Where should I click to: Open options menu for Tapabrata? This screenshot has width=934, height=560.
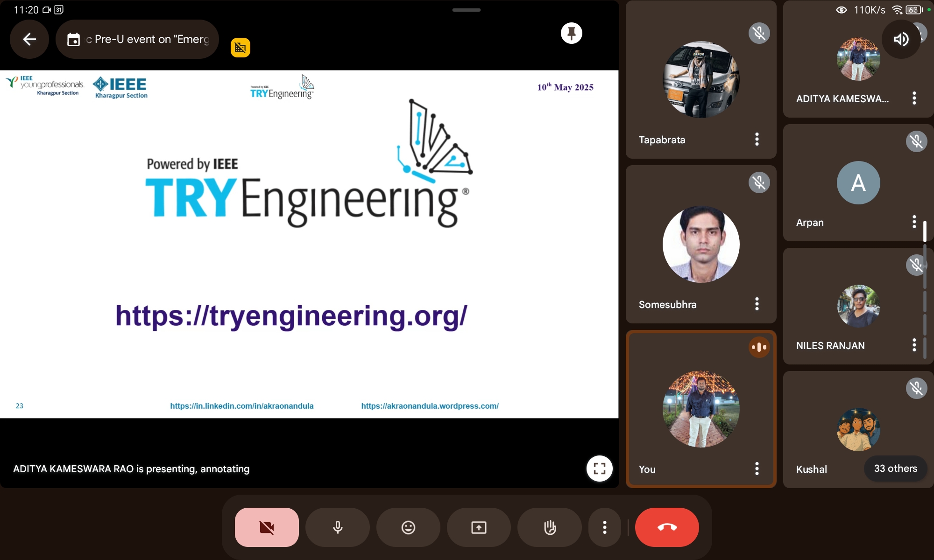757,139
